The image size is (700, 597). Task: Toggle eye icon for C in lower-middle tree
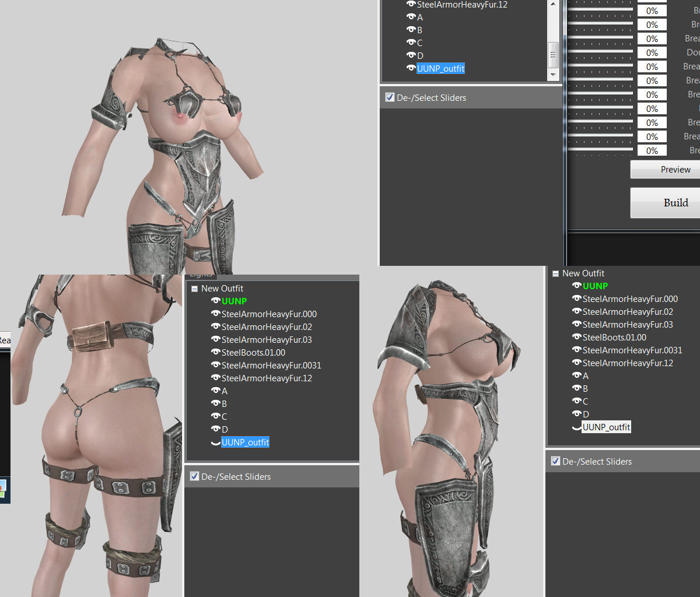[x=216, y=417]
